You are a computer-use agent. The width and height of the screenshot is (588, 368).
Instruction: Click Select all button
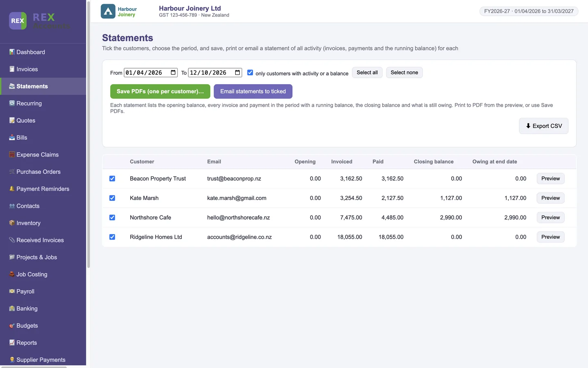(x=367, y=72)
